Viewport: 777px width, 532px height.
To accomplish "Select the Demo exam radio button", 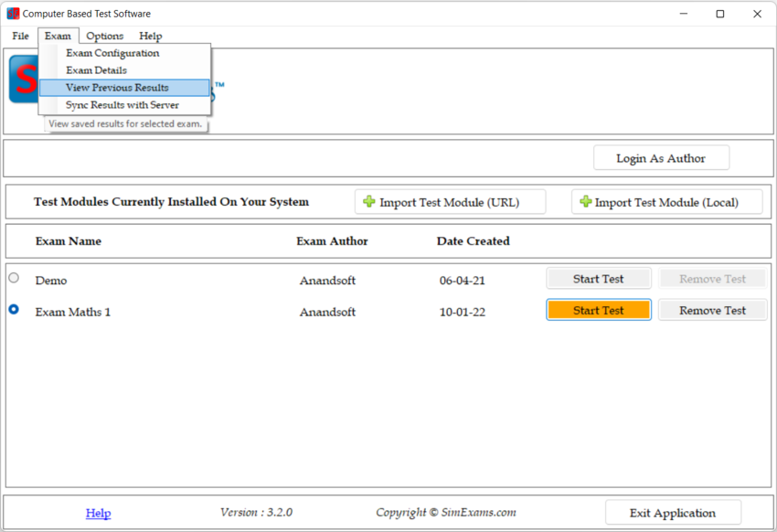I will 14,278.
